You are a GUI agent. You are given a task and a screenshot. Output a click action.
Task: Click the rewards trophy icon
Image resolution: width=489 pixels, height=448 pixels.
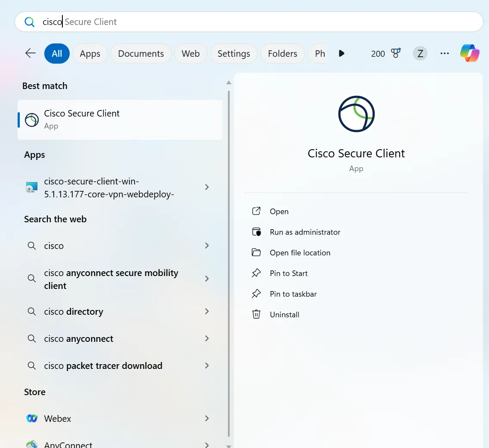395,53
